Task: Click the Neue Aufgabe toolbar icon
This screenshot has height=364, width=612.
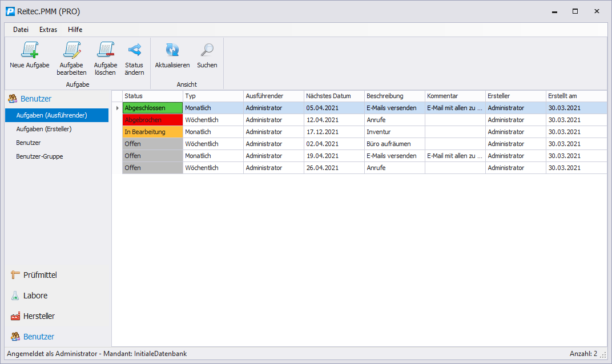Action: point(29,51)
